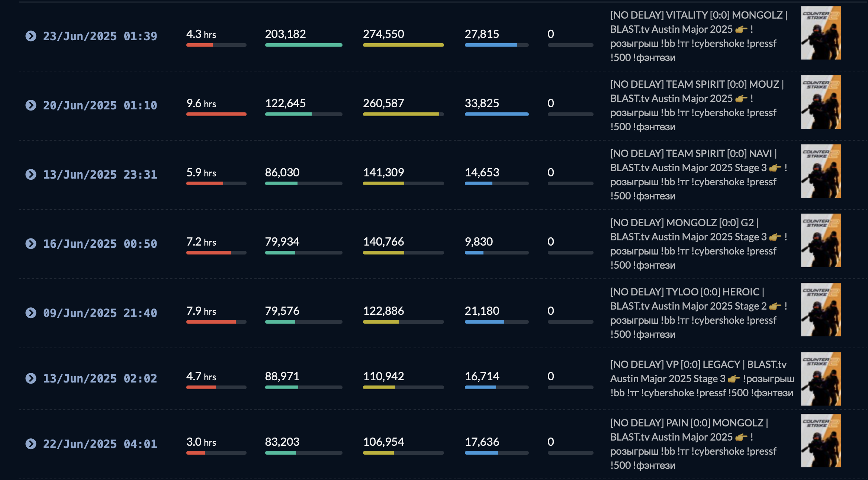868x480 pixels.
Task: Click arrow icon beside 22/Jun/2025 04:01
Action: (31, 444)
